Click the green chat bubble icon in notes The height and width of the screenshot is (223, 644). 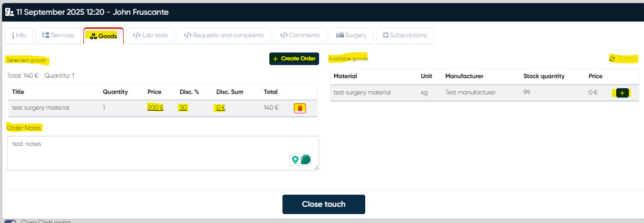point(306,160)
